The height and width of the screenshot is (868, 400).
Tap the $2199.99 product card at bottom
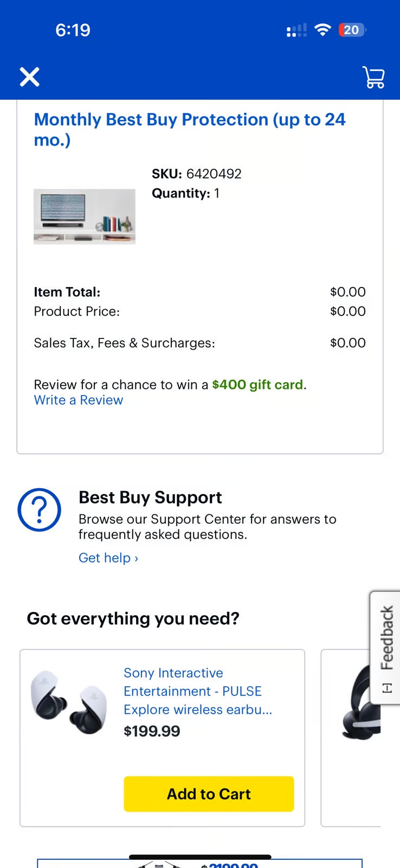pyautogui.click(x=199, y=864)
